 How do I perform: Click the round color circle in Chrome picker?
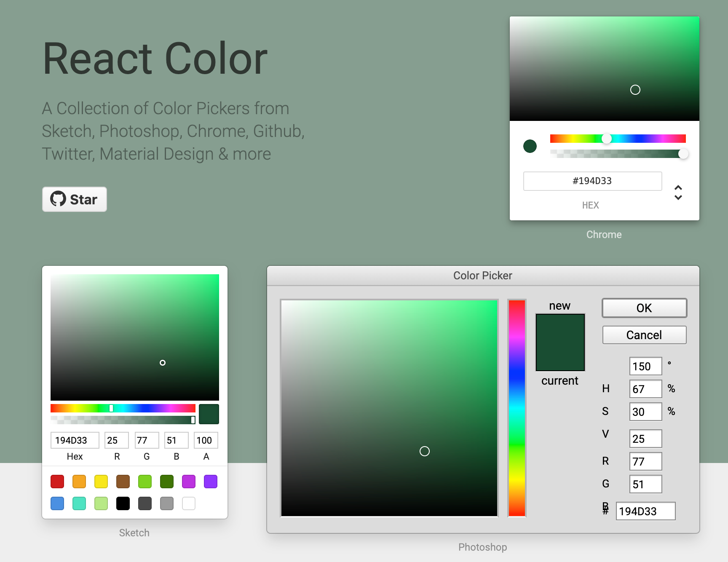tap(530, 146)
